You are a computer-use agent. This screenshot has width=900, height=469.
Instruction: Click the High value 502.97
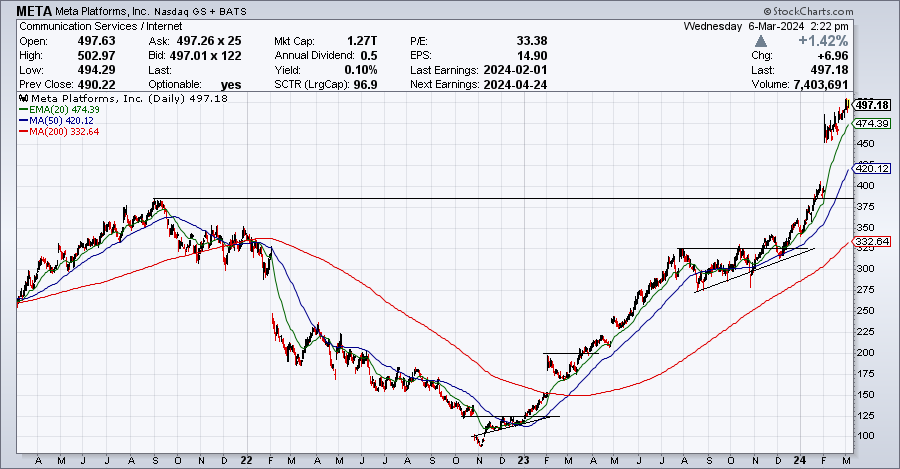(96, 56)
